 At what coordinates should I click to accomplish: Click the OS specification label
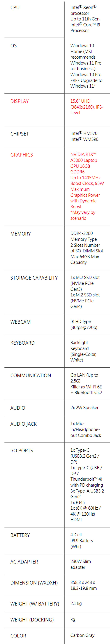pyautogui.click(x=14, y=46)
